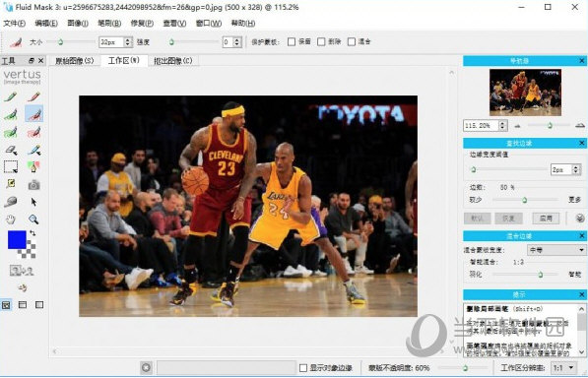588x378 pixels.
Task: Select the green keep brush tool
Action: tap(11, 97)
